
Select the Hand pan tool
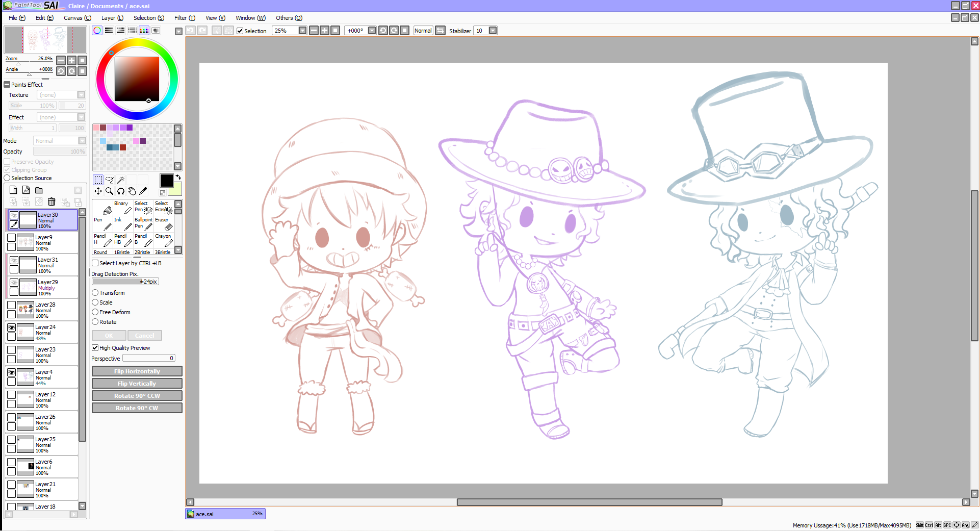[132, 191]
